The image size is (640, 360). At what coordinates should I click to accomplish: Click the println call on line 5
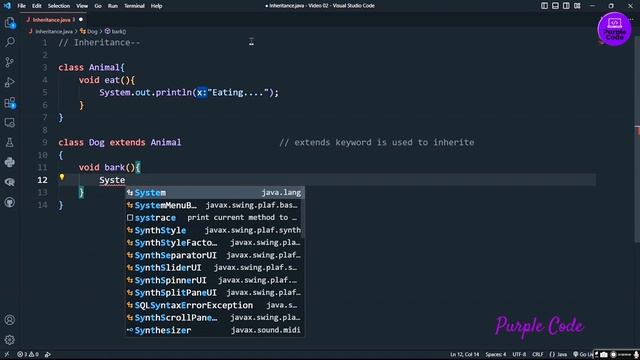coord(174,93)
